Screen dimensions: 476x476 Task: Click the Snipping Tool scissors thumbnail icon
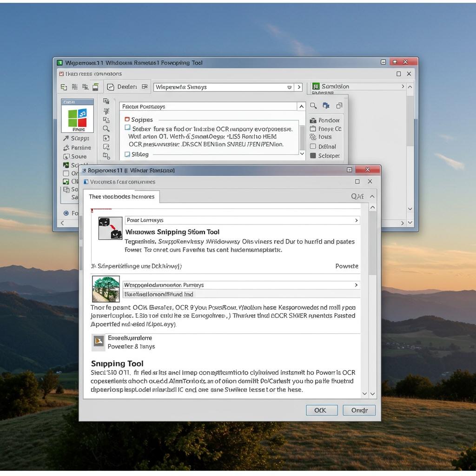(110, 228)
